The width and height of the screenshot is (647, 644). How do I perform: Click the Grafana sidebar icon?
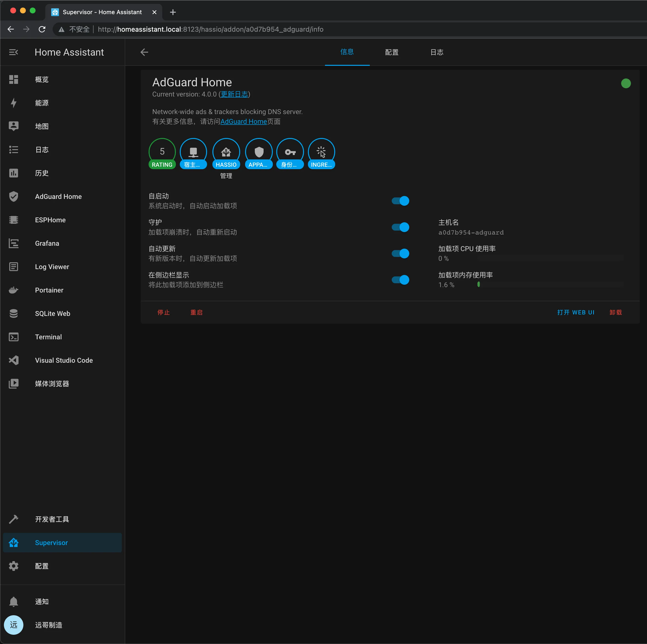(x=14, y=243)
